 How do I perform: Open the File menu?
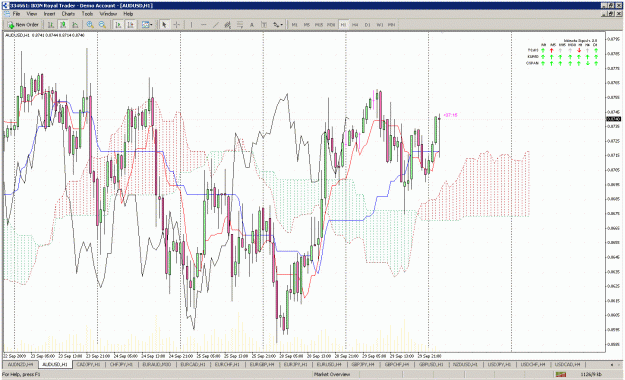tap(16, 14)
